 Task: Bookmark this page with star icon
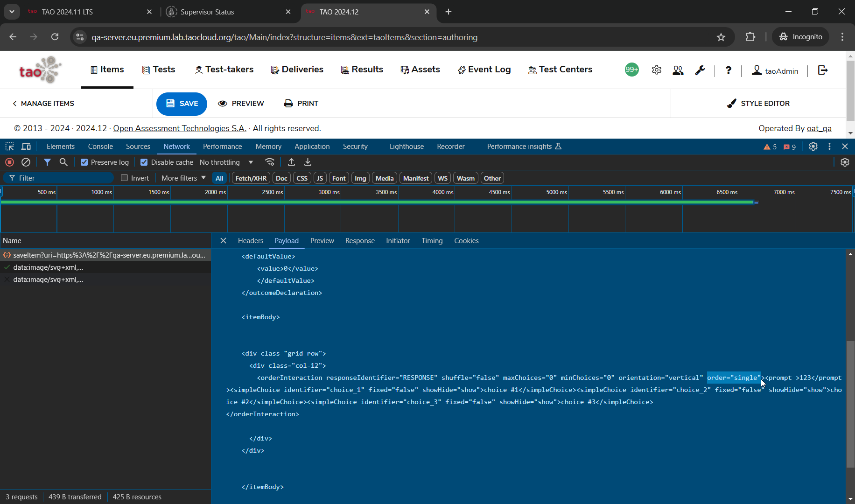pyautogui.click(x=721, y=37)
